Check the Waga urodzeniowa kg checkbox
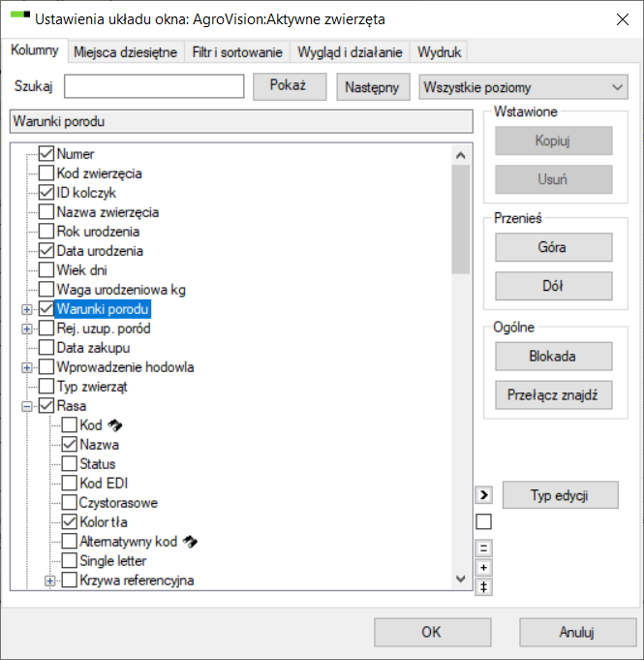Viewport: 644px width, 660px height. [46, 289]
